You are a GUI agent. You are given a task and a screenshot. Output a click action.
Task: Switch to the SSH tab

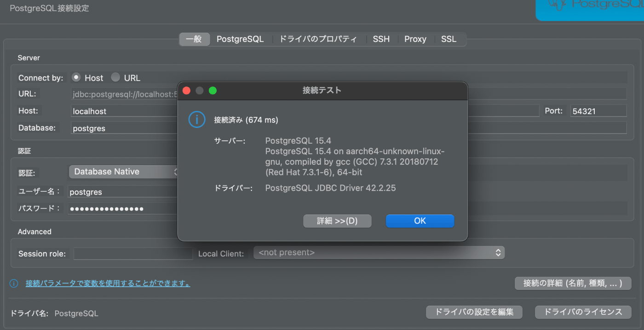pyautogui.click(x=381, y=39)
